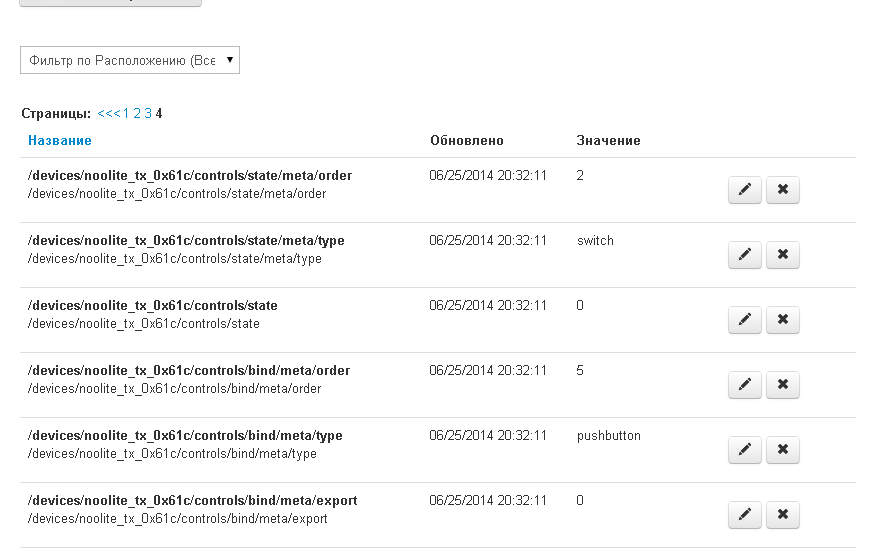The image size is (869, 558).
Task: Delete the bind/meta/export entry
Action: [x=782, y=515]
